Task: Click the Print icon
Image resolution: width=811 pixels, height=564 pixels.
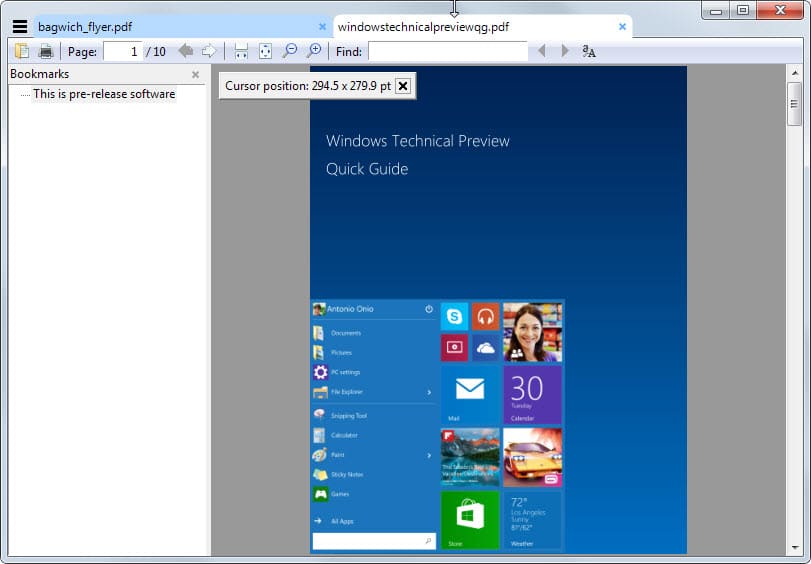Action: coord(46,51)
